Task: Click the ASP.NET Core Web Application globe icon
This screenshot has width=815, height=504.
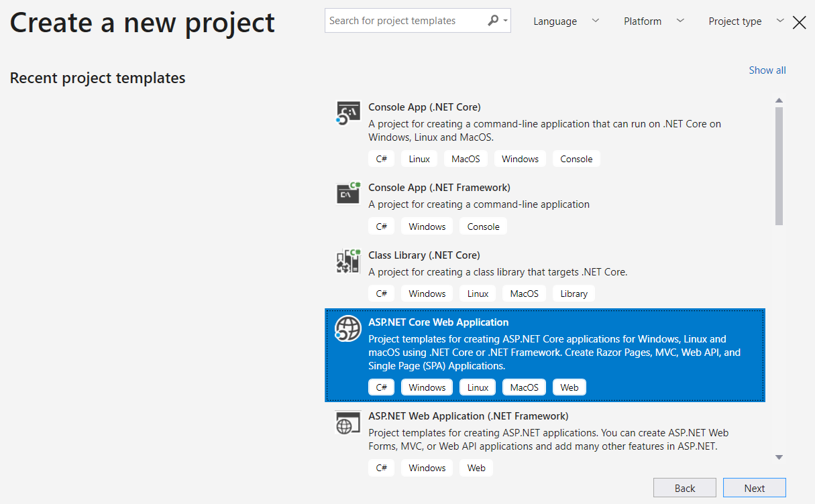Action: click(x=348, y=328)
